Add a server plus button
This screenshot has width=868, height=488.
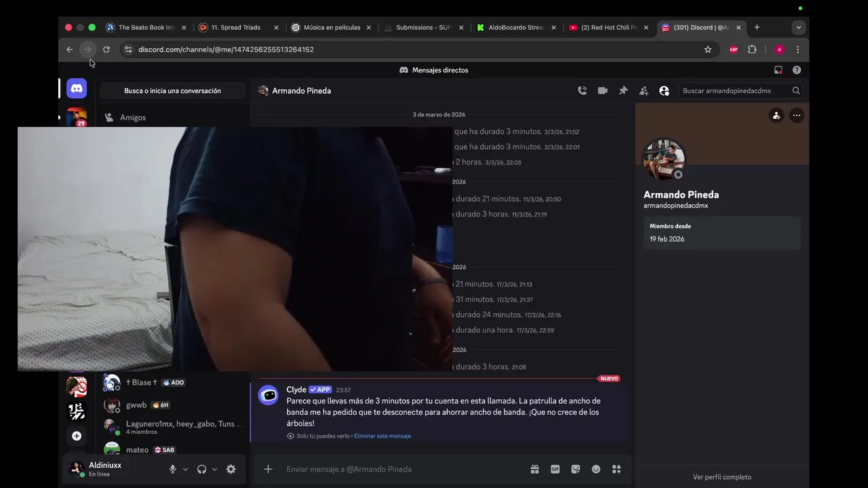tap(77, 436)
